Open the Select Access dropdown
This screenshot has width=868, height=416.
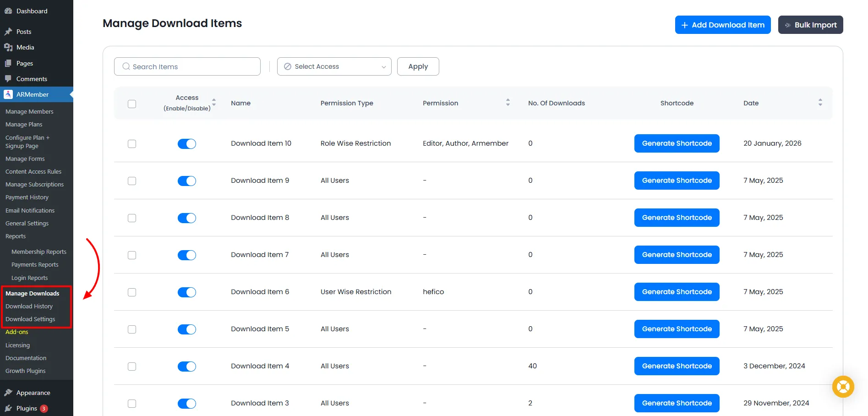(x=334, y=66)
